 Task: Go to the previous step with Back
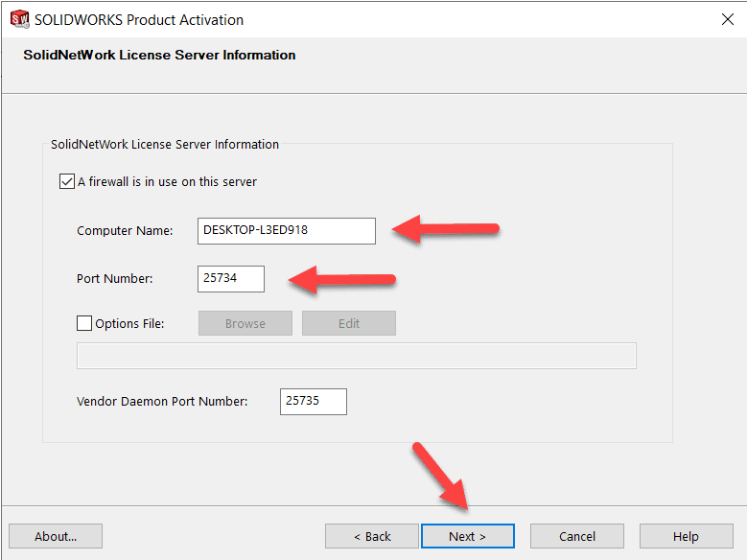point(372,536)
